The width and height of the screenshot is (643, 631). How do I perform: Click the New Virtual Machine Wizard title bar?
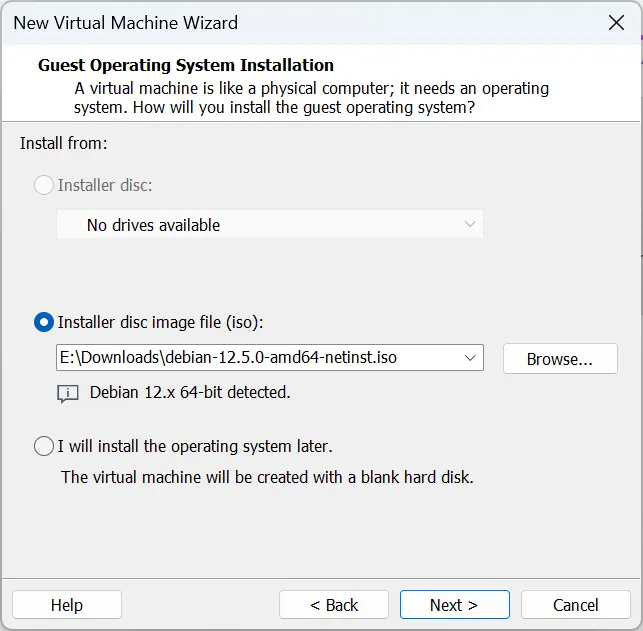tap(300, 22)
